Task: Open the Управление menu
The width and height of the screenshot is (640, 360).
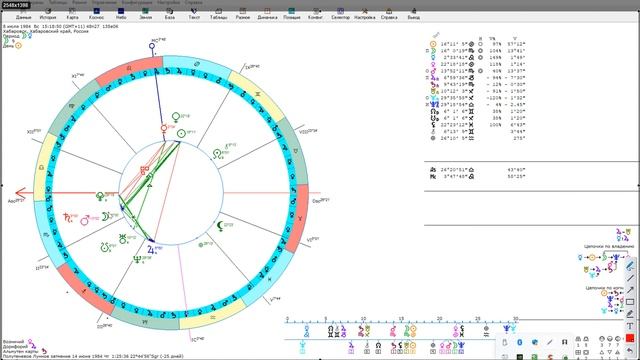Action: click(x=103, y=2)
